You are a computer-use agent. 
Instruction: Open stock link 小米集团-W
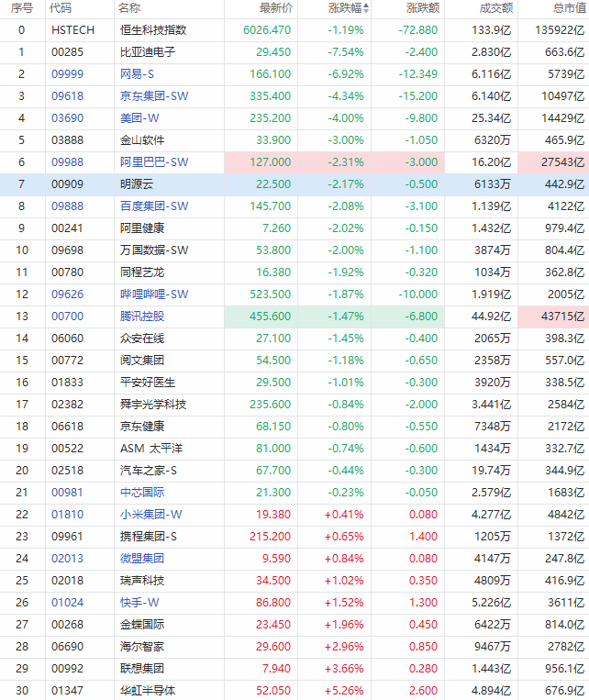[151, 515]
